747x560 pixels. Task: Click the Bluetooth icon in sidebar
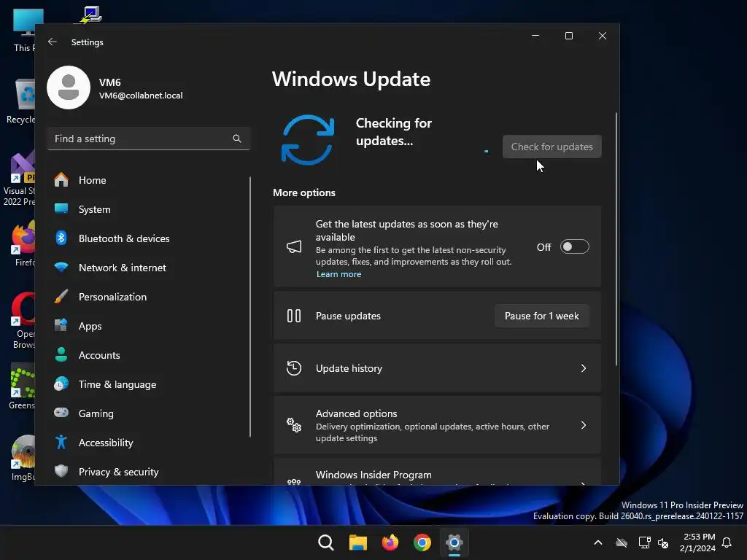(61, 238)
